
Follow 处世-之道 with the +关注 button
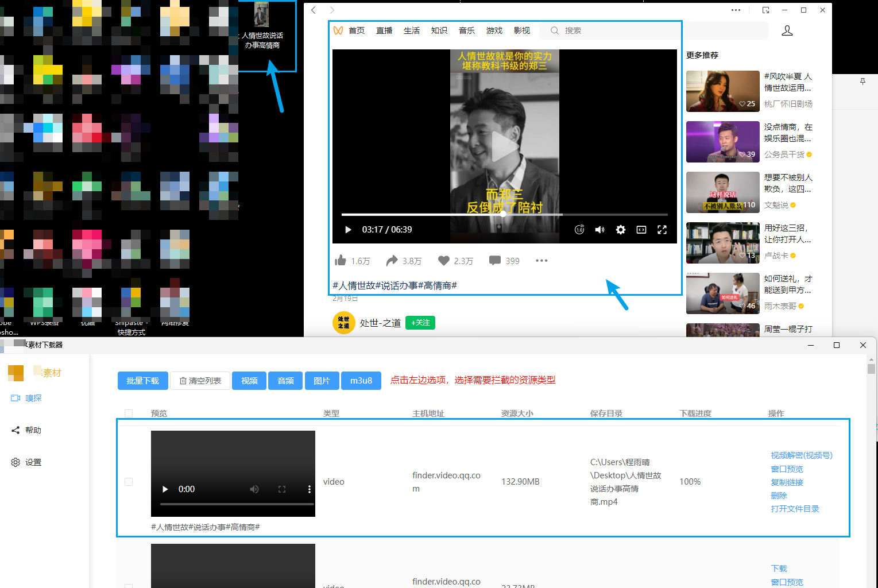[420, 323]
